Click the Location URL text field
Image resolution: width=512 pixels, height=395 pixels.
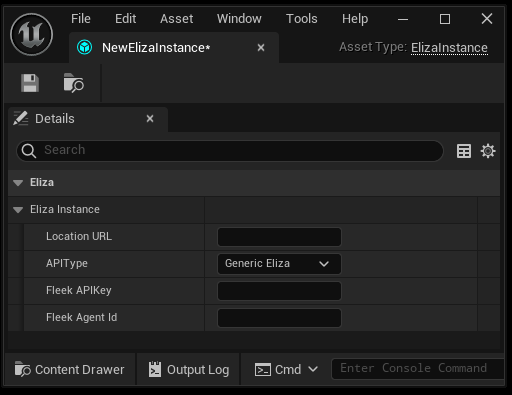pyautogui.click(x=279, y=237)
